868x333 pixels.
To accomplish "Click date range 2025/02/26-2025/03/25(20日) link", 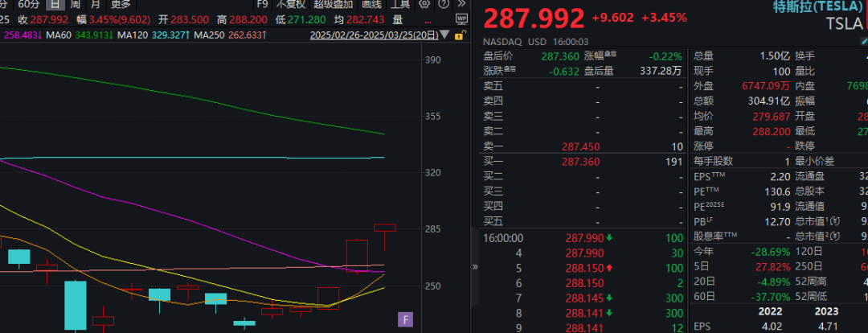I will (375, 35).
